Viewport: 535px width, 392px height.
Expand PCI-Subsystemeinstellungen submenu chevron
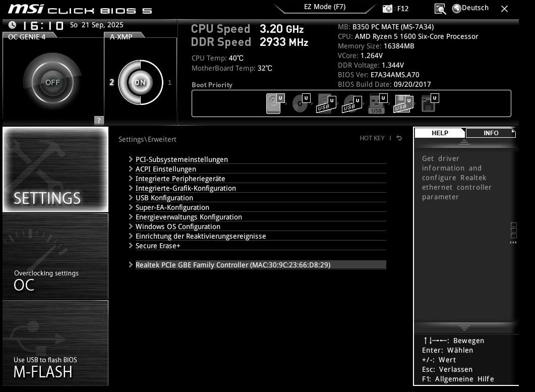[x=131, y=159]
